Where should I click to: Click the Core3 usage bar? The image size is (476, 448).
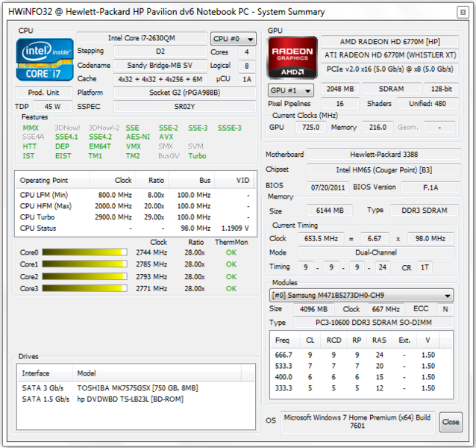84,288
